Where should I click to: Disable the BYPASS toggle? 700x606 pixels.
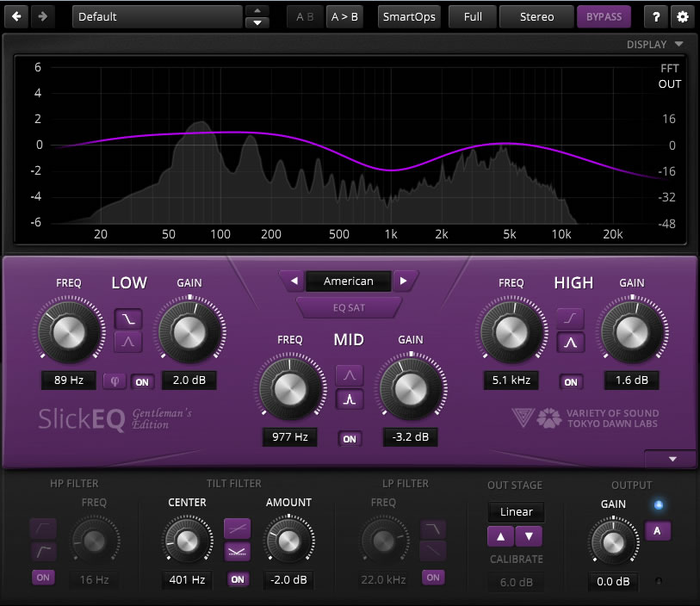tap(604, 16)
